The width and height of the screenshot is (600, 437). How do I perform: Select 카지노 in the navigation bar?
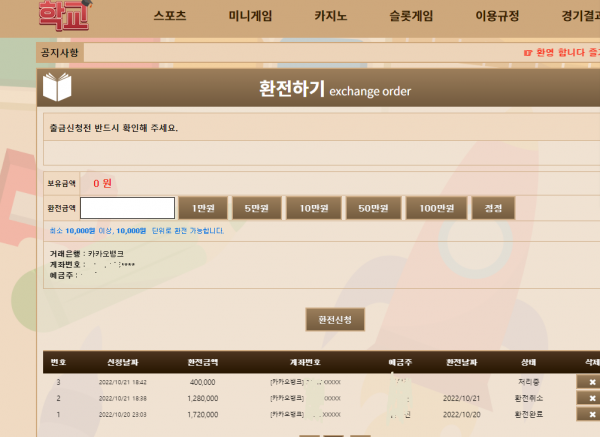[331, 16]
